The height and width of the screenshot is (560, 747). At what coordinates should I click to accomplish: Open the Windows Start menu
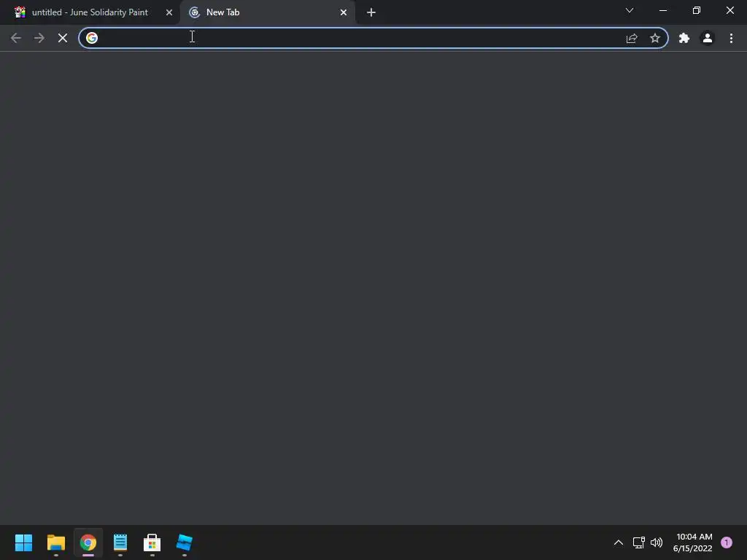(23, 542)
